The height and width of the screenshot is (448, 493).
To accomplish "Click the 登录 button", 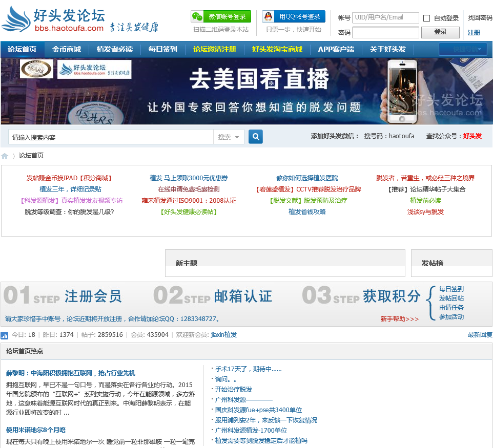I will click(x=440, y=32).
